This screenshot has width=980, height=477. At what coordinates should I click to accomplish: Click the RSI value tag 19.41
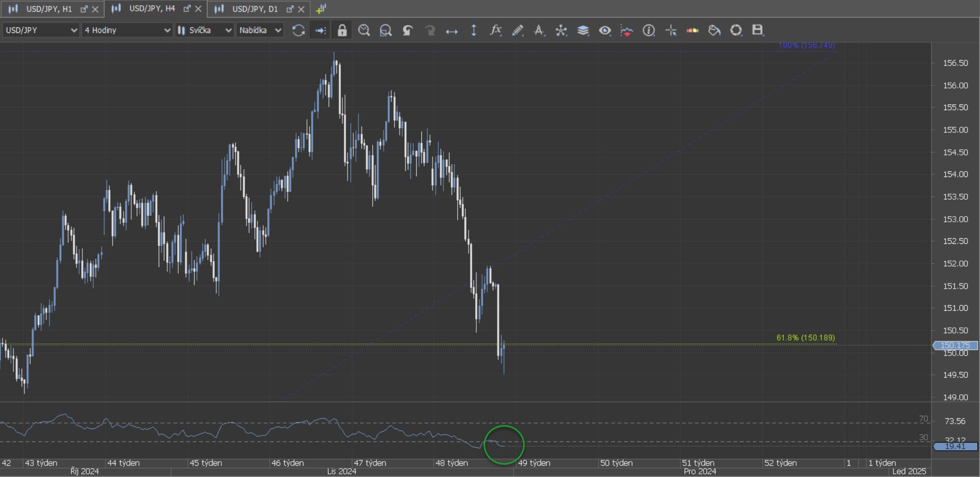[955, 447]
